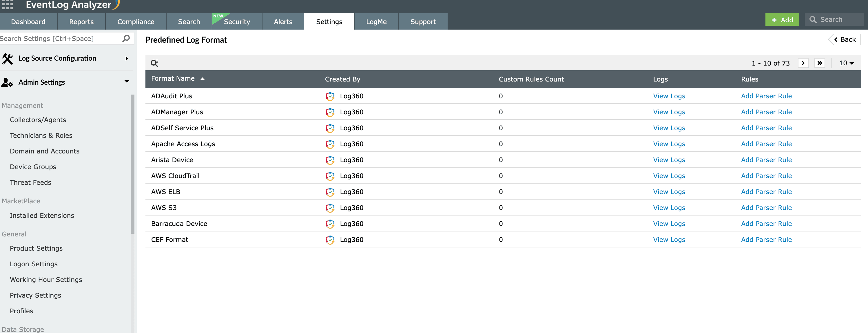Image resolution: width=868 pixels, height=333 pixels.
Task: Click the Back button
Action: point(845,39)
